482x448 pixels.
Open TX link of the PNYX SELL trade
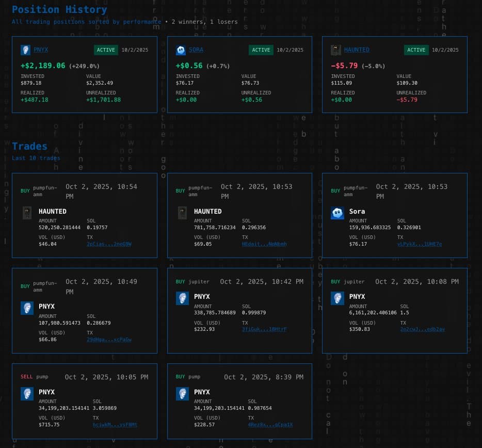click(x=115, y=425)
